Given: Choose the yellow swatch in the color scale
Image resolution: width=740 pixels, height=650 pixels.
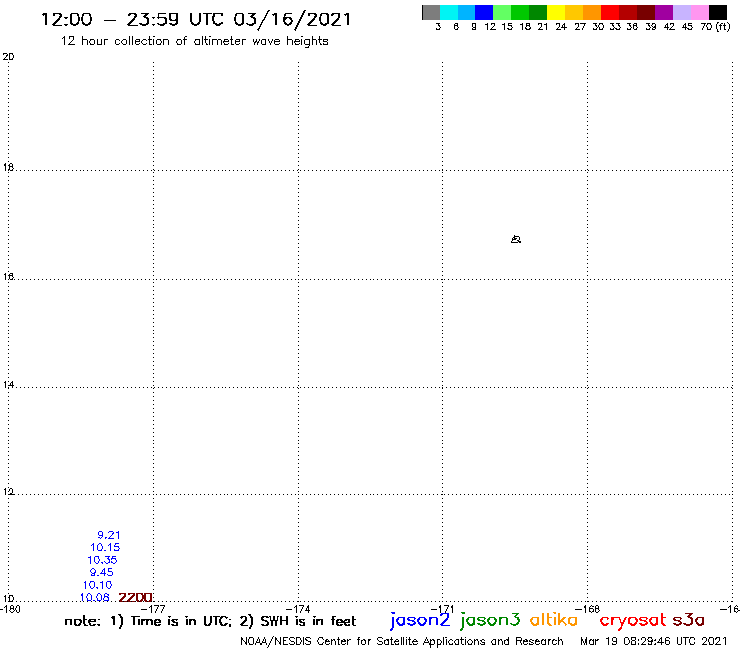Looking at the screenshot, I should tap(556, 12).
